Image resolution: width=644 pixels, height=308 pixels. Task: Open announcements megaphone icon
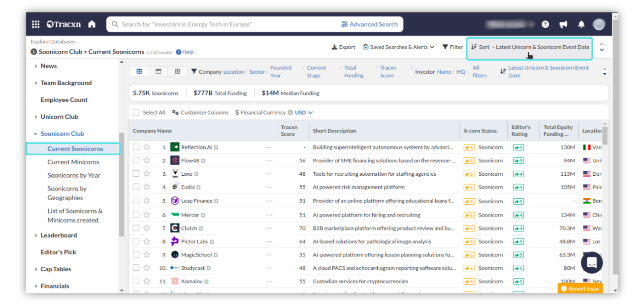[x=563, y=24]
